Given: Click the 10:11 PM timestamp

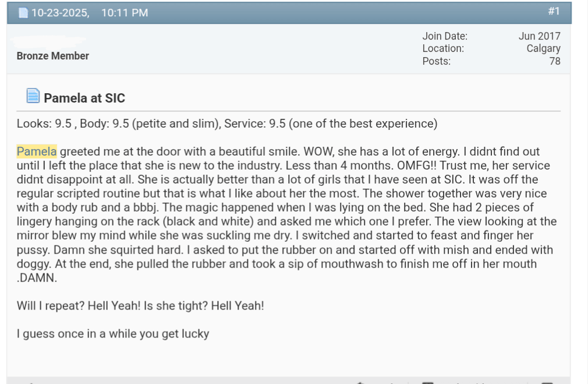Looking at the screenshot, I should click(x=125, y=13).
